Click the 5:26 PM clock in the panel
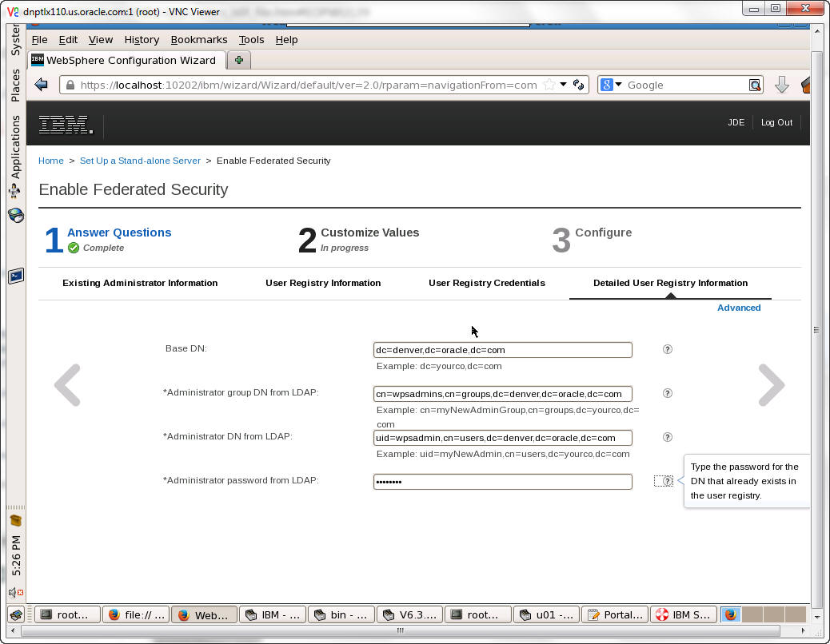The width and height of the screenshot is (830, 644). tap(16, 555)
